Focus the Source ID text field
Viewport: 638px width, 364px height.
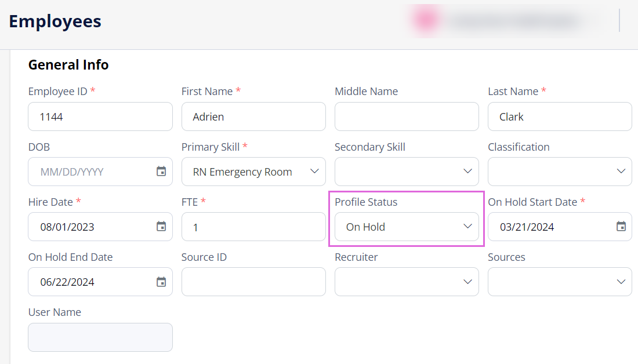click(x=253, y=282)
